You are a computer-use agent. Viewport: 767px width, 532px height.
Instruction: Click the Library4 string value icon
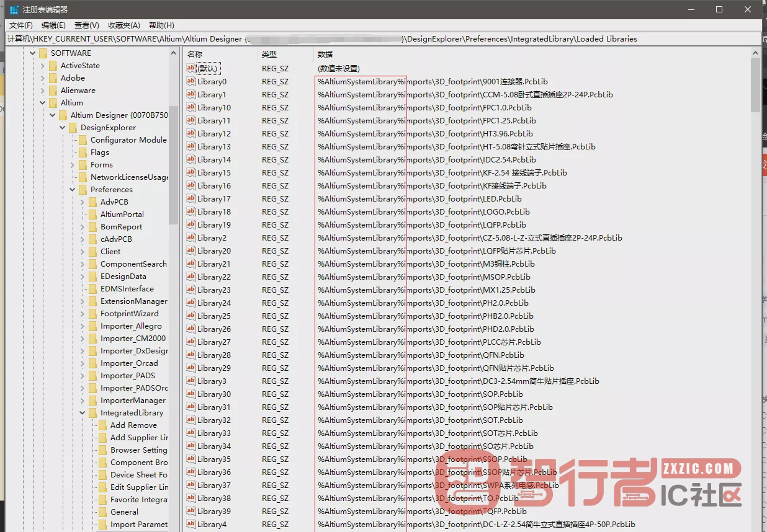(191, 524)
